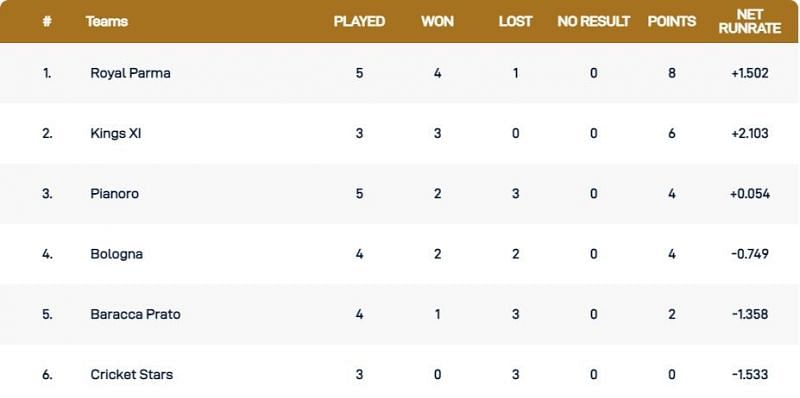Click the NET RUNRATE column header

[749, 21]
